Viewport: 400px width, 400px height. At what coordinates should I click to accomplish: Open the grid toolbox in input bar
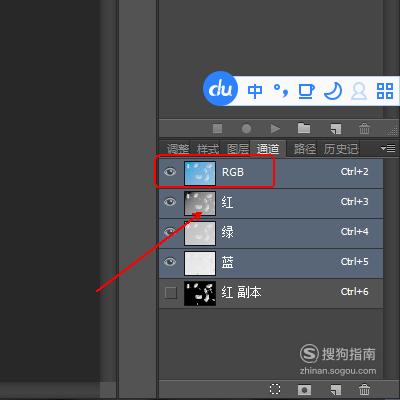tap(385, 91)
